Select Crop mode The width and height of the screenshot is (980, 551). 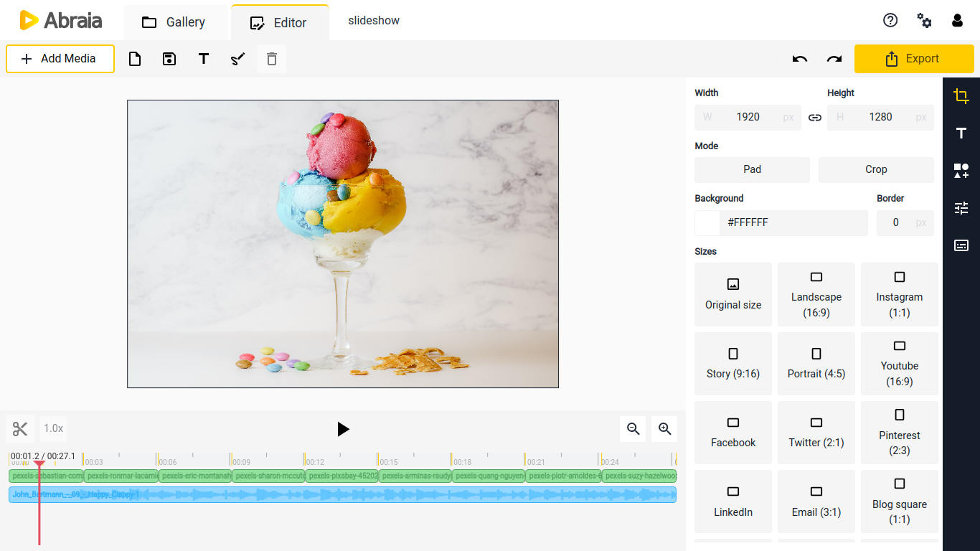coord(876,169)
